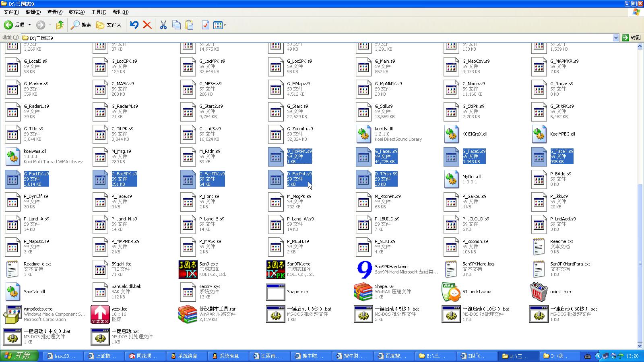Image resolution: width=644 pixels, height=362 pixels.
Task: Select the San9.exe game icon
Action: [x=188, y=269]
